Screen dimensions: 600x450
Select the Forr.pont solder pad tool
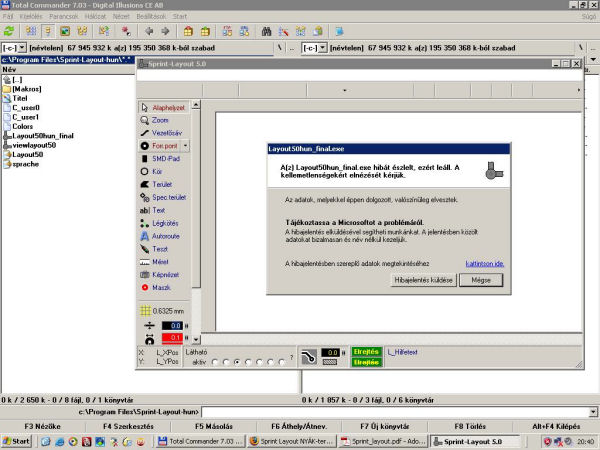coord(160,146)
